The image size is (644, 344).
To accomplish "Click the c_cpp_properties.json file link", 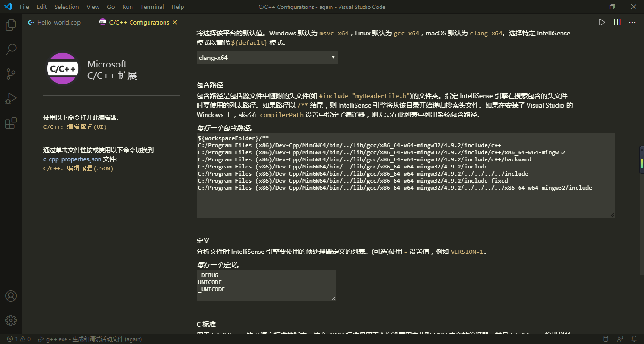I will [x=72, y=159].
